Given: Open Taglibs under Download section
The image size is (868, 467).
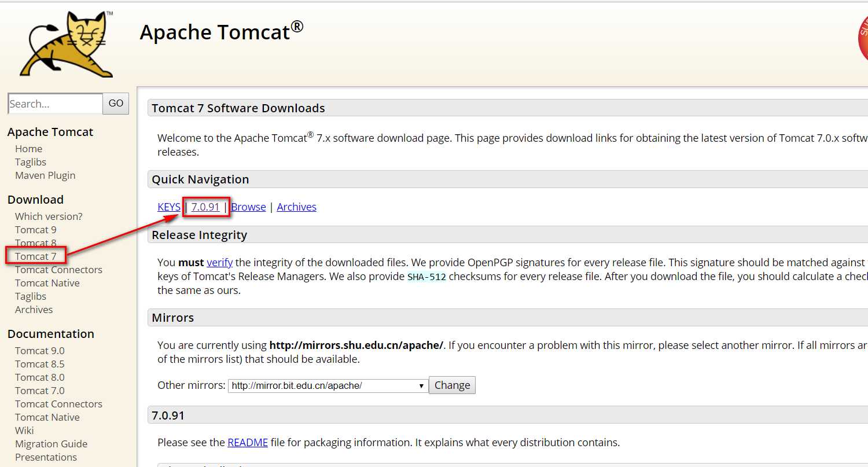Looking at the screenshot, I should (x=31, y=296).
